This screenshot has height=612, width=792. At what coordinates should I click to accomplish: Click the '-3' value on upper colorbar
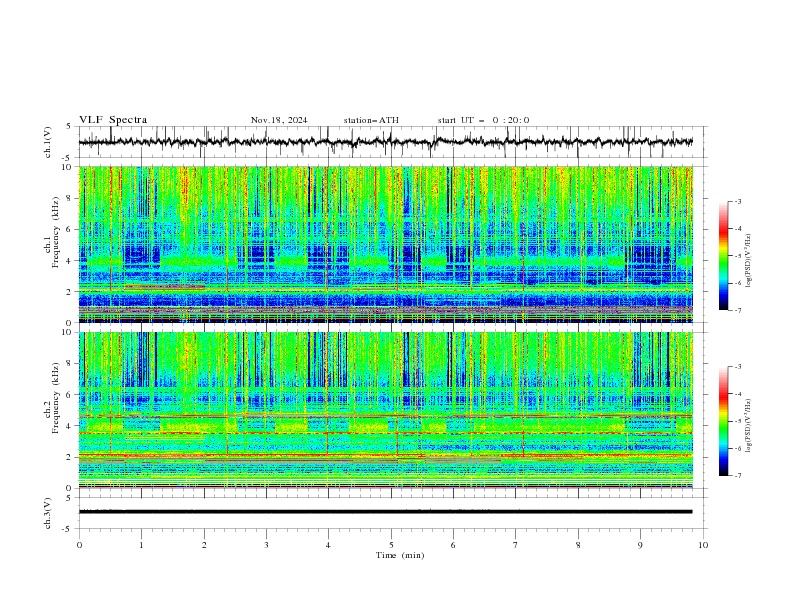point(737,201)
